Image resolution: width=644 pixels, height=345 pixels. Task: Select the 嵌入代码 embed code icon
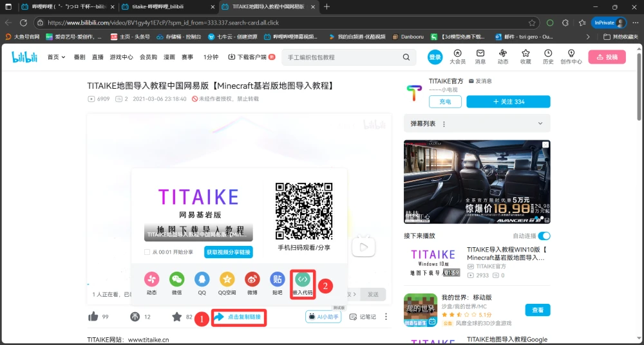tap(302, 279)
